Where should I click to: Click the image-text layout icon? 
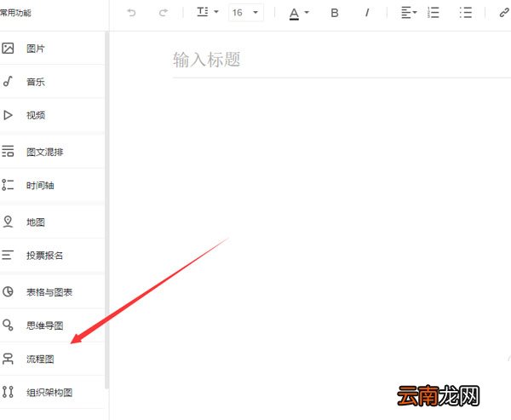pyautogui.click(x=8, y=152)
